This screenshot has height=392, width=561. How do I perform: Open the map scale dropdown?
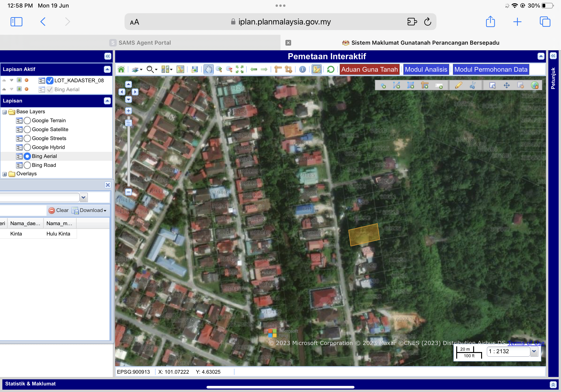coord(534,351)
